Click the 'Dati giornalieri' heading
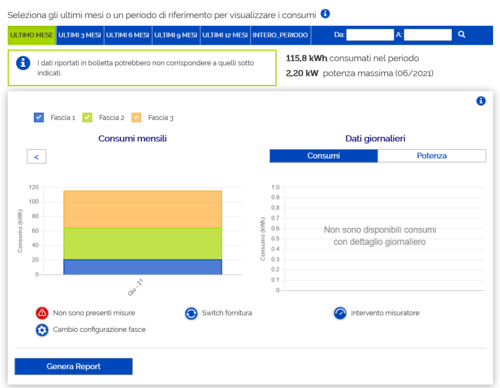This screenshot has height=388, width=500. (375, 138)
